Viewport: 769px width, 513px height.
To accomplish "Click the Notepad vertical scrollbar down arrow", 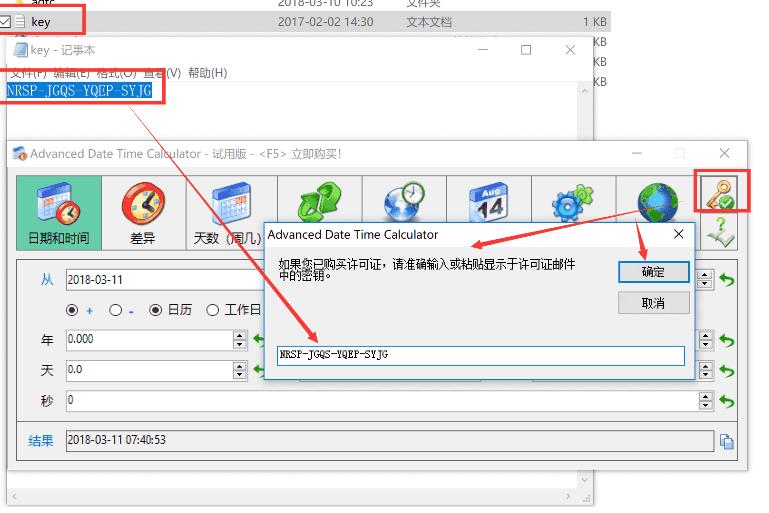I will click(585, 480).
